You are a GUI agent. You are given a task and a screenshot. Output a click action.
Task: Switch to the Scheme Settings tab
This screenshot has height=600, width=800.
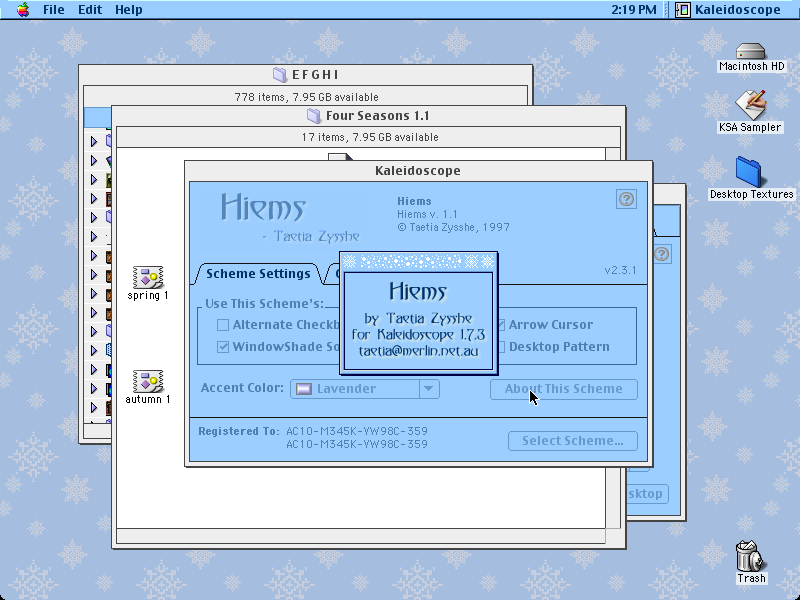[258, 274]
